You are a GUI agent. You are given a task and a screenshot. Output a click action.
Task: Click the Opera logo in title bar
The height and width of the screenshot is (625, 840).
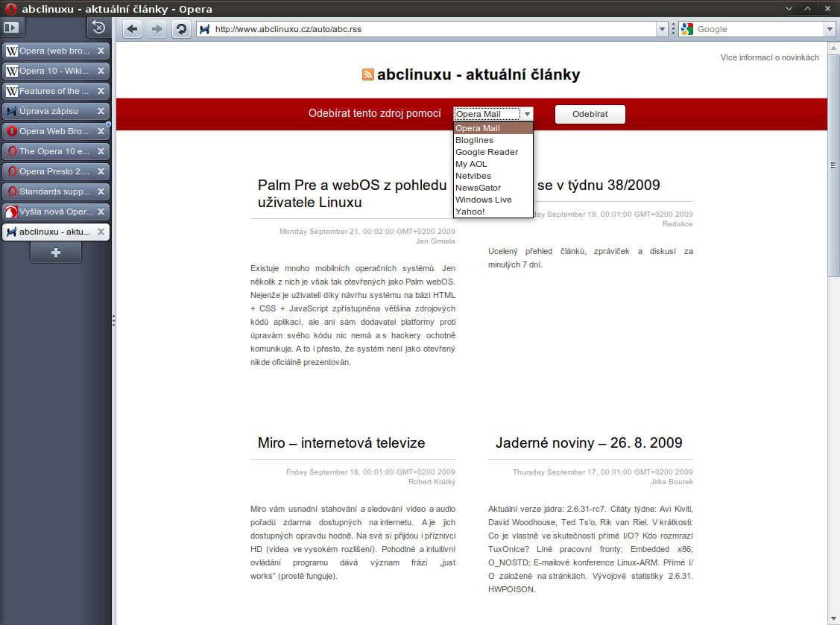click(10, 9)
